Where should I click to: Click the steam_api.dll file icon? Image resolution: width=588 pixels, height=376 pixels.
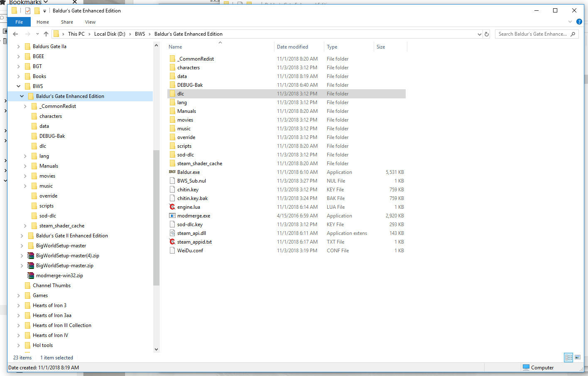point(172,233)
